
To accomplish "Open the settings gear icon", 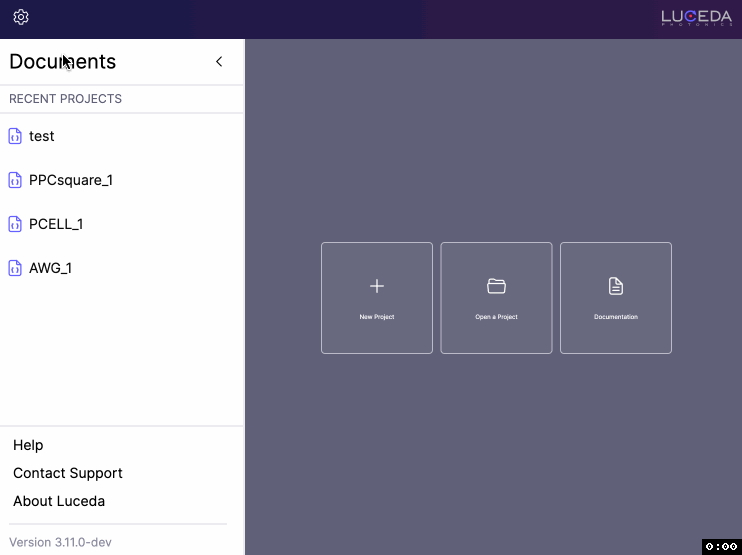I will point(21,17).
